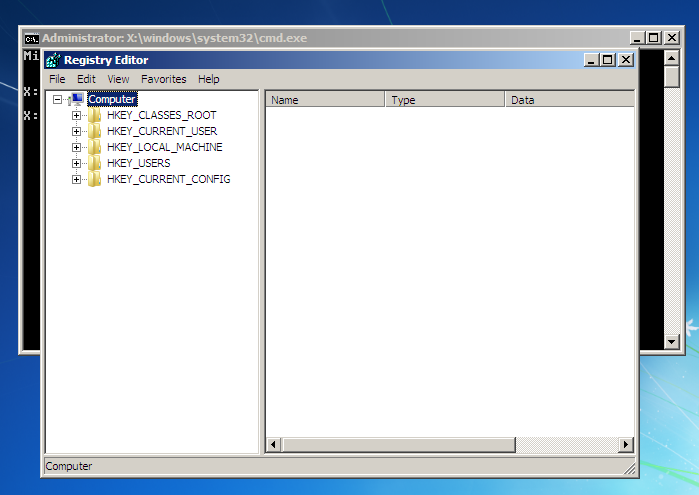Click the Computer icon in the tree
Screen dimensions: 699x495
77,99
